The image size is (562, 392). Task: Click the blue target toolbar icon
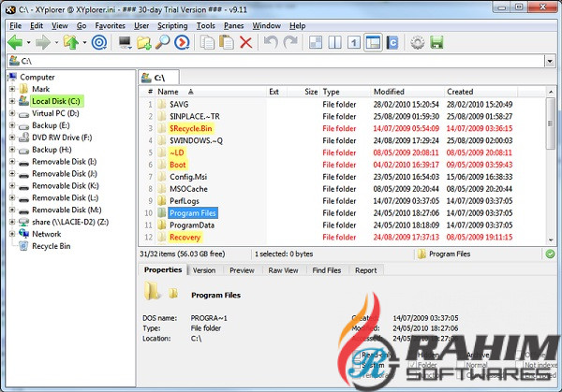(x=99, y=43)
